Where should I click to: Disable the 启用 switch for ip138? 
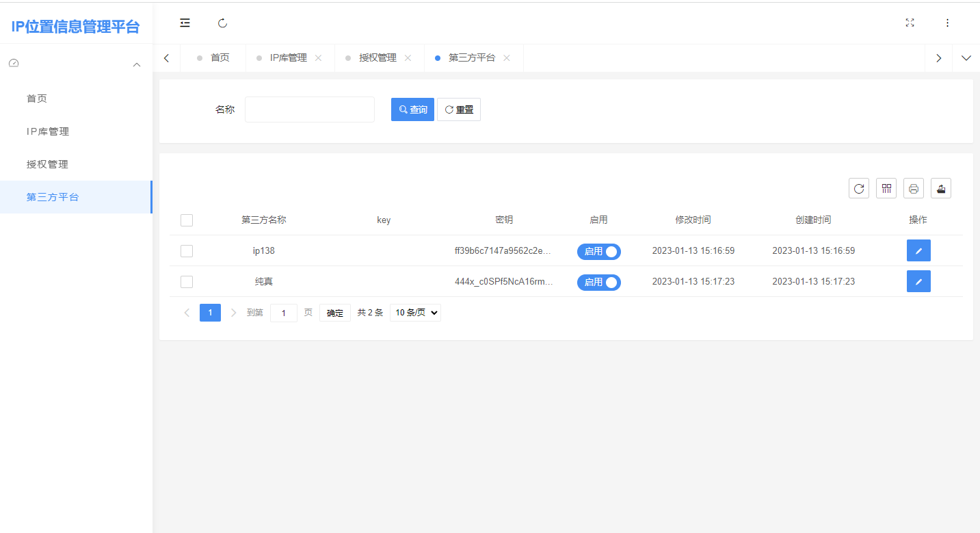[x=598, y=251]
